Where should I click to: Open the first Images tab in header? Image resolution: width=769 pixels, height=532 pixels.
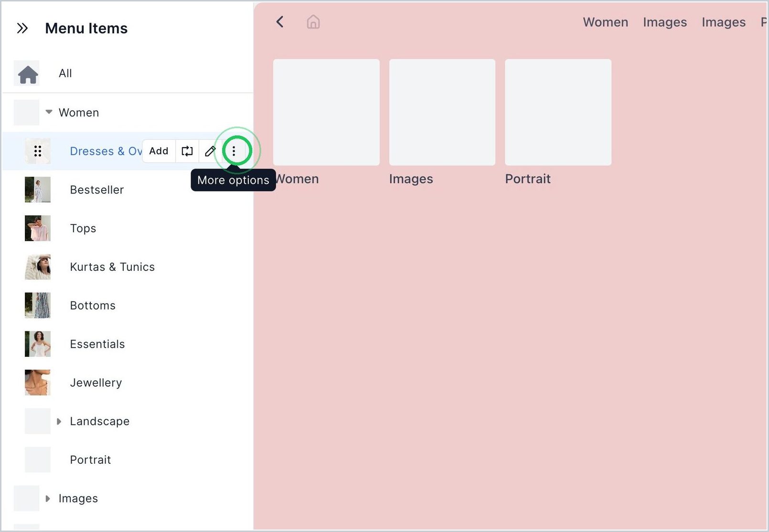pyautogui.click(x=665, y=22)
